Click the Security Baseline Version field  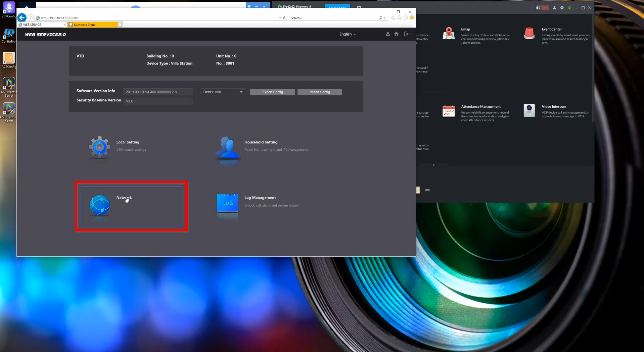tap(158, 101)
